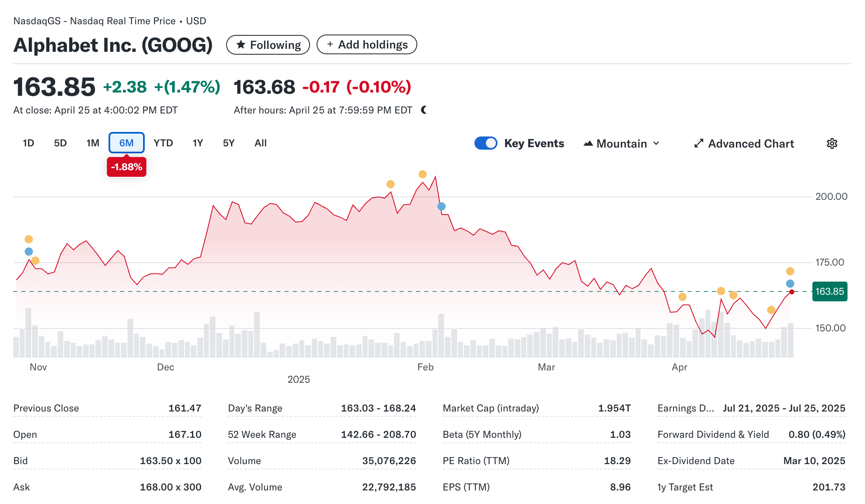Select the YTD range tab
The height and width of the screenshot is (504, 865).
[x=163, y=143]
